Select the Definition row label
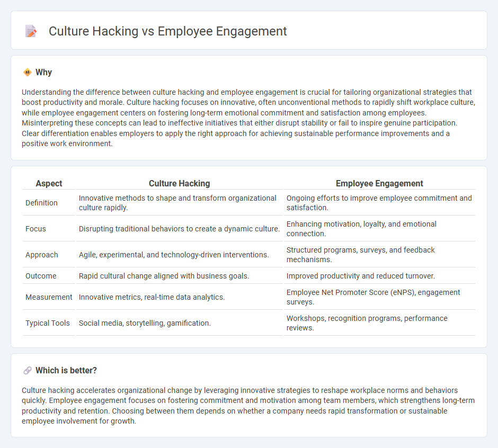Viewport: 498px width, 448px height. (41, 203)
